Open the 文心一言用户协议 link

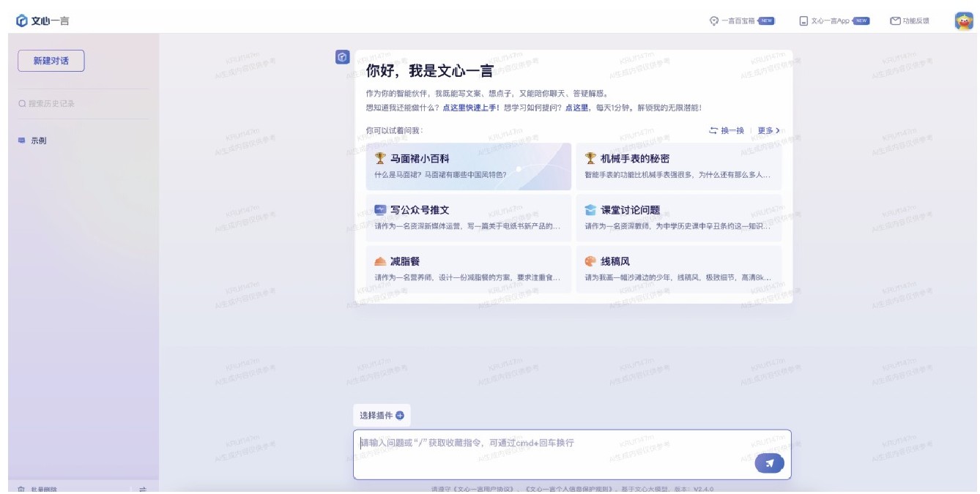(483, 489)
